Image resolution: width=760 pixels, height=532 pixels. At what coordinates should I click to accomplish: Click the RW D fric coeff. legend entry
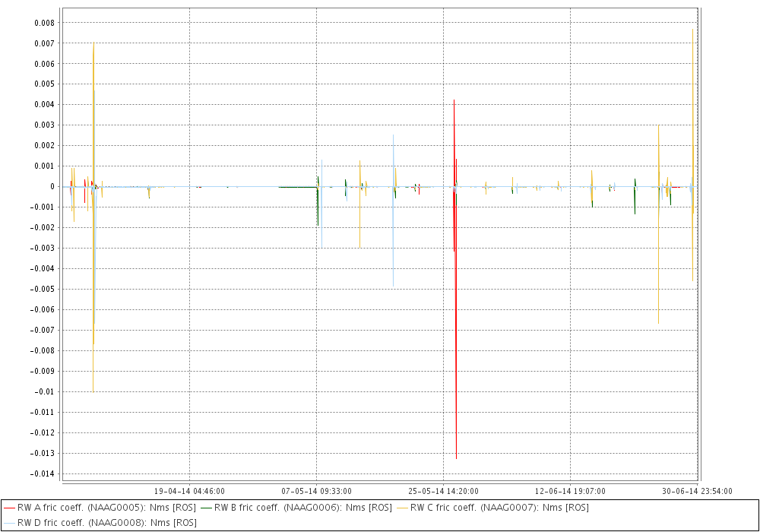pos(100,523)
